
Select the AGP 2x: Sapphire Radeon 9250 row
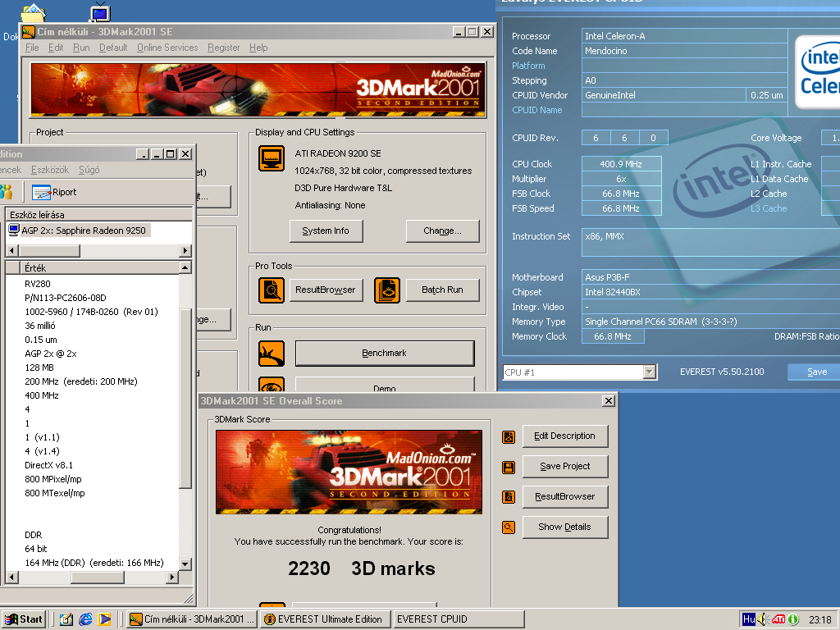tap(80, 231)
